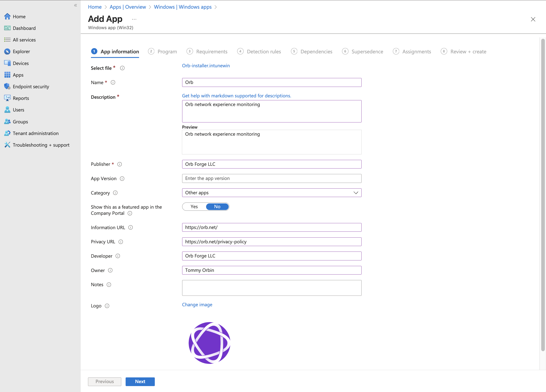Open Explorer from the sidebar

[x=21, y=52]
